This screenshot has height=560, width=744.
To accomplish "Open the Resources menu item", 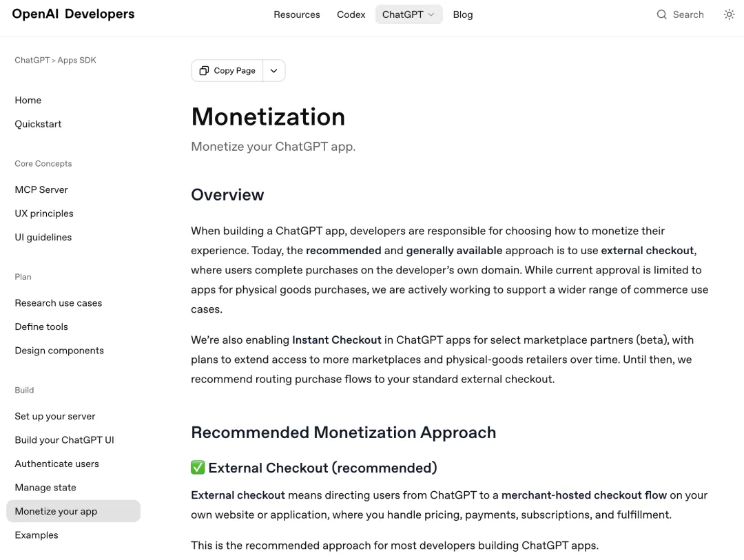I will coord(297,14).
